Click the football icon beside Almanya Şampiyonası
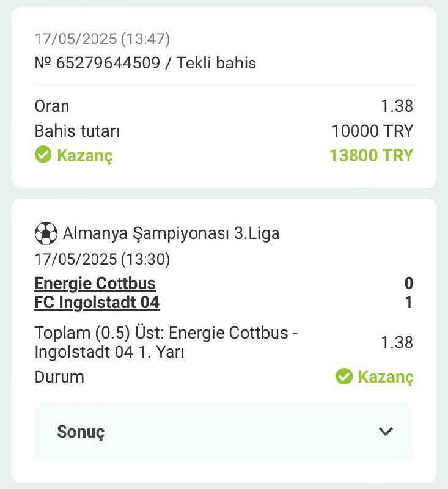The width and height of the screenshot is (448, 489). pyautogui.click(x=46, y=233)
